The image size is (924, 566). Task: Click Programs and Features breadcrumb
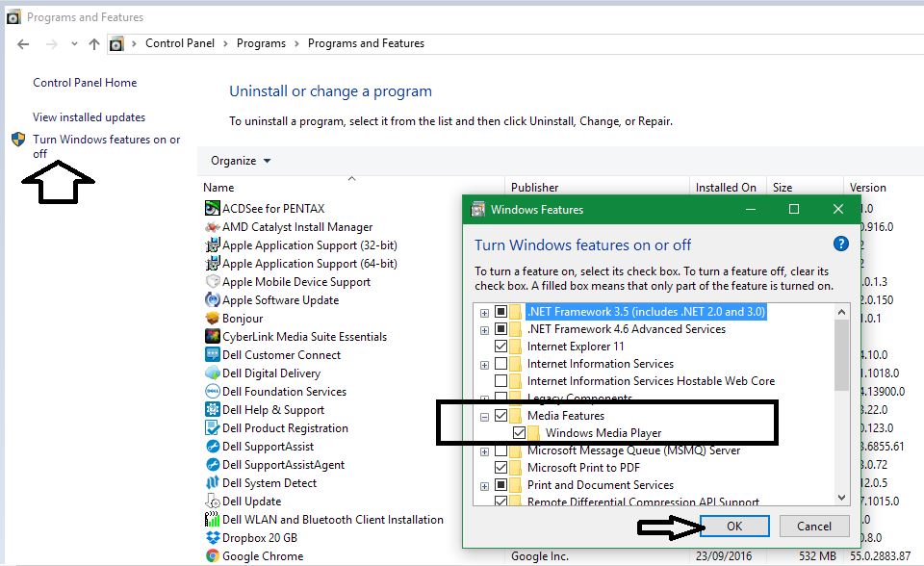click(x=366, y=43)
